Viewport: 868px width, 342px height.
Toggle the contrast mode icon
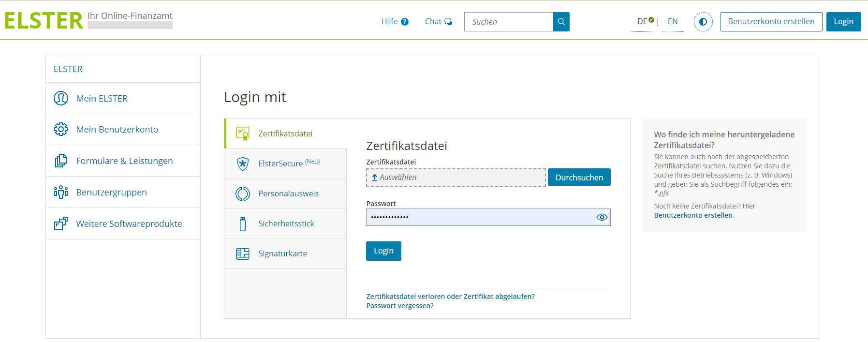(703, 22)
